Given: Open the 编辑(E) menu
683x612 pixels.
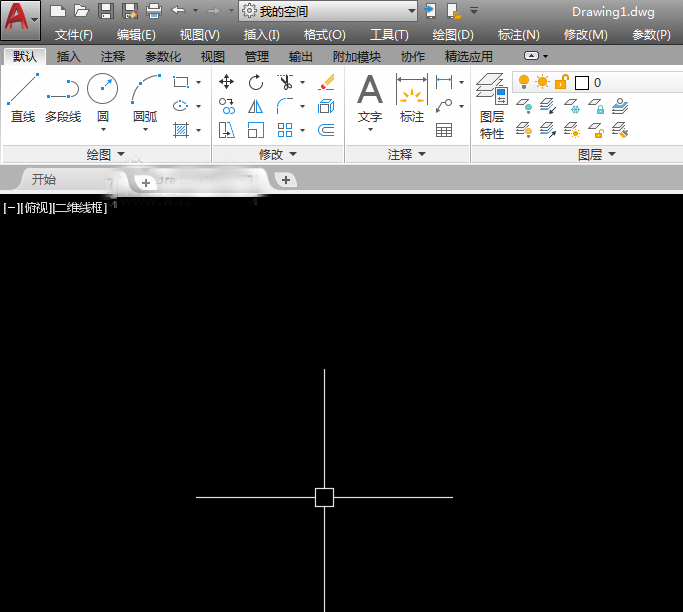Looking at the screenshot, I should 136,35.
